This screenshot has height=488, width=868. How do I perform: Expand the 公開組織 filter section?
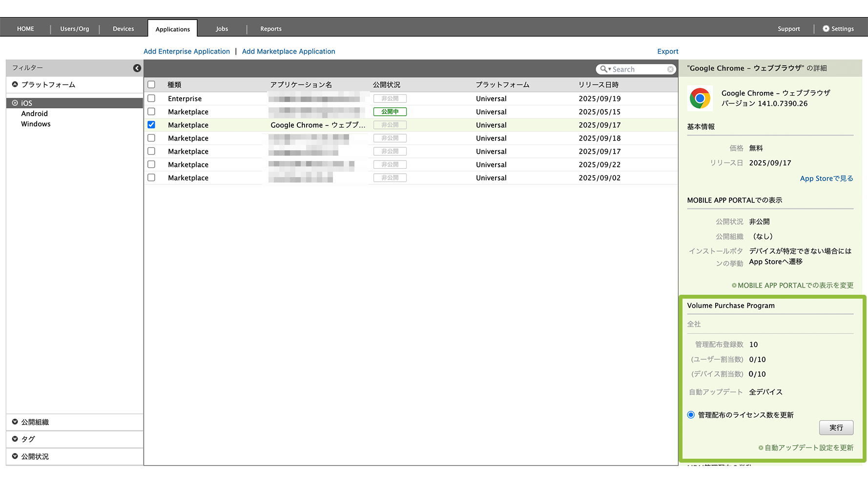point(15,422)
